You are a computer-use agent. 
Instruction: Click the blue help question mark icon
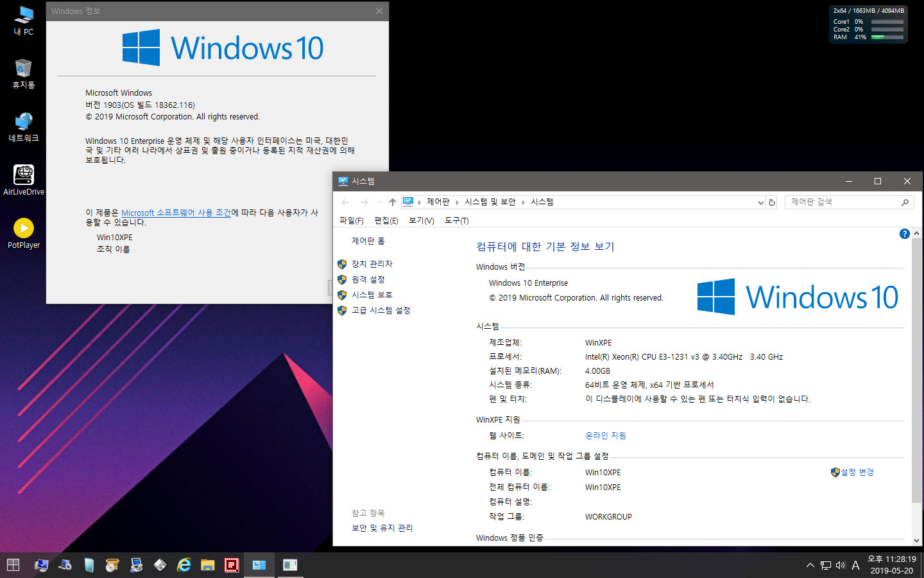[x=905, y=234]
